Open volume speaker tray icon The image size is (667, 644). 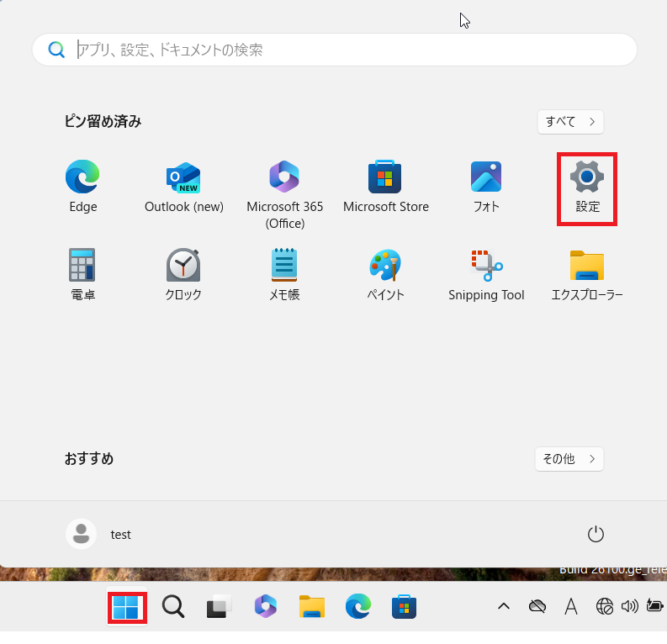(629, 606)
